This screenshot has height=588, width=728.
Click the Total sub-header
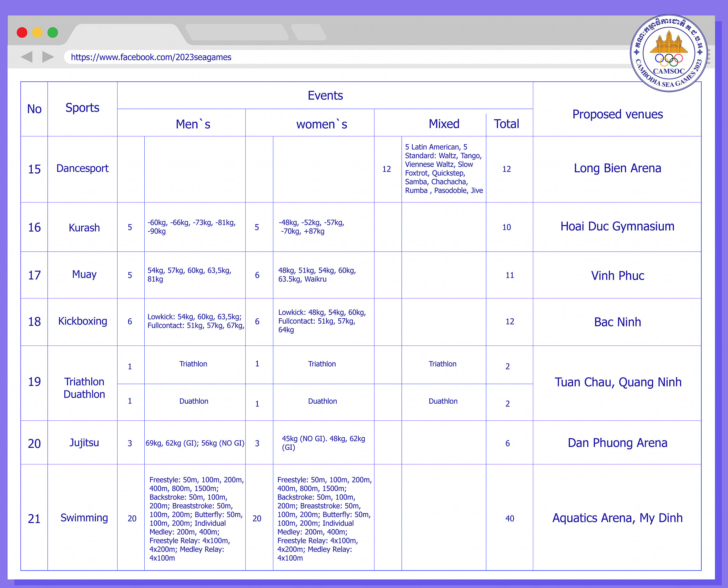click(507, 124)
